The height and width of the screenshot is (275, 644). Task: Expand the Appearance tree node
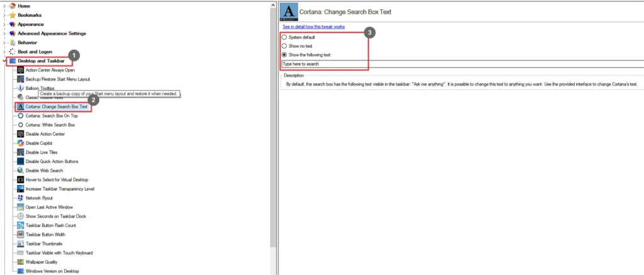pos(4,25)
